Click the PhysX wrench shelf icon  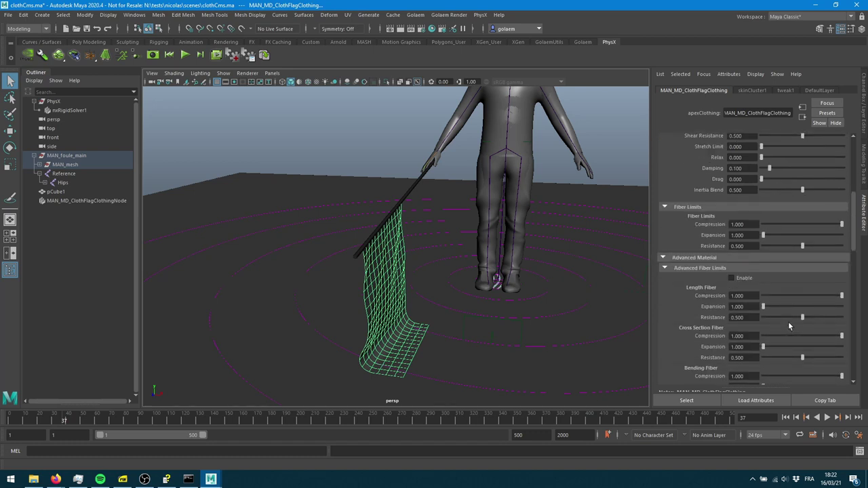click(42, 56)
